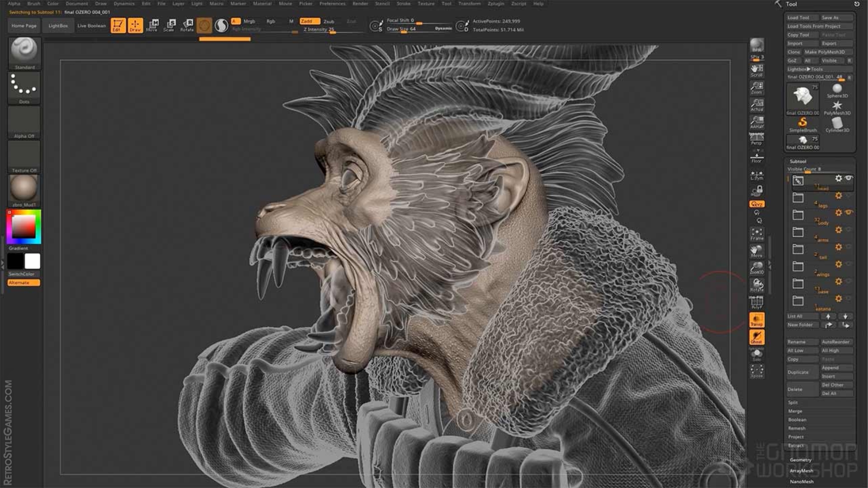This screenshot has width=868, height=488.
Task: Toggle visibility of the head subtool eye icon
Action: (848, 178)
